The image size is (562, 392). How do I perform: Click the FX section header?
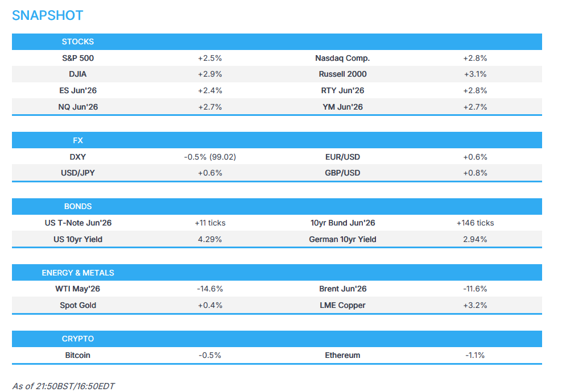tap(78, 140)
